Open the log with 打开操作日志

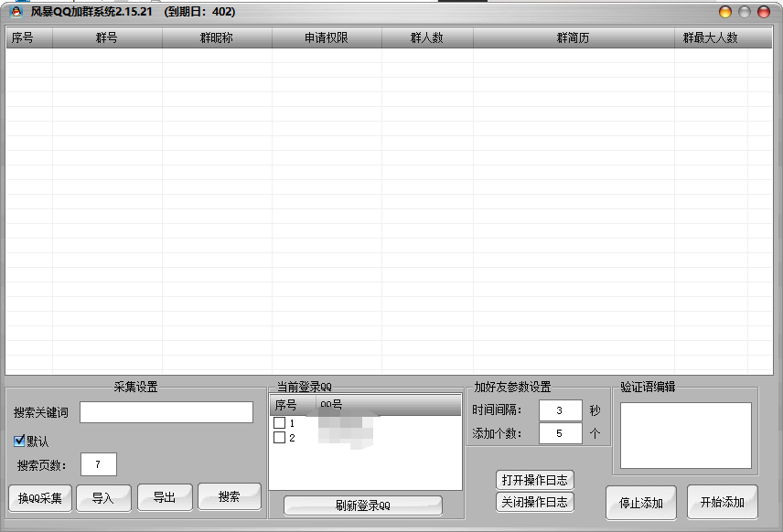(535, 480)
